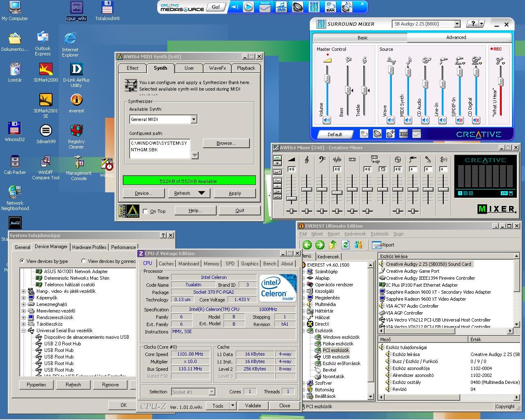Unmute the CD Digital source
Image resolution: width=525 pixels, height=420 pixels.
pos(476,120)
